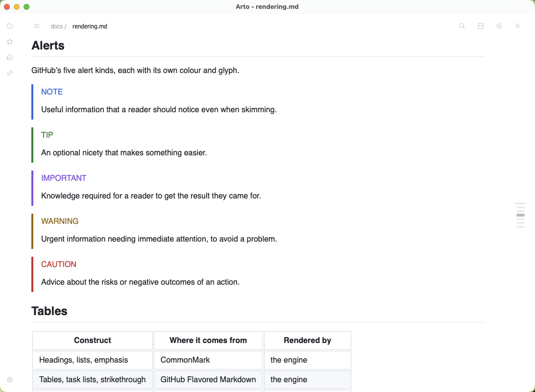Screen dimensions: 535x392
Task: Click the WARNING alert title
Action: click(60, 221)
